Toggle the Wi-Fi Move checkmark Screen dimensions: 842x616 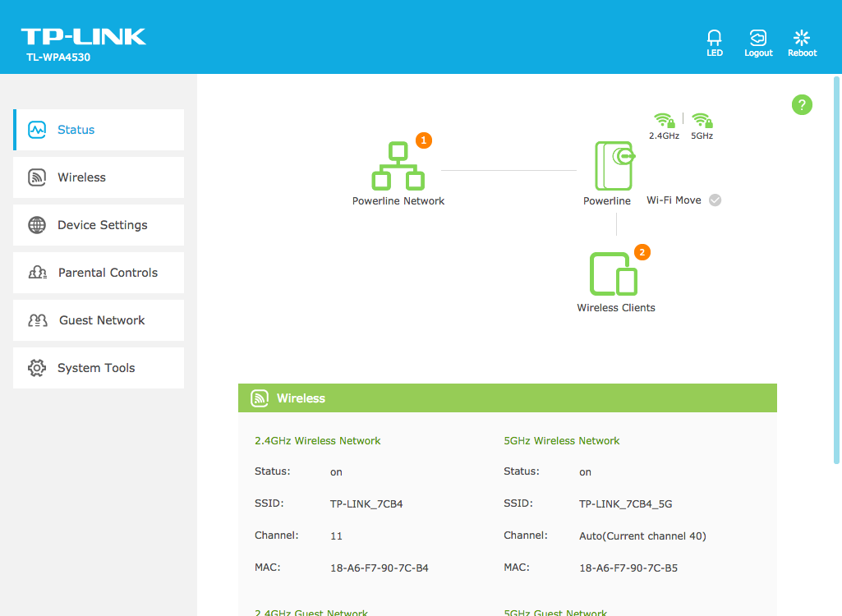point(715,200)
